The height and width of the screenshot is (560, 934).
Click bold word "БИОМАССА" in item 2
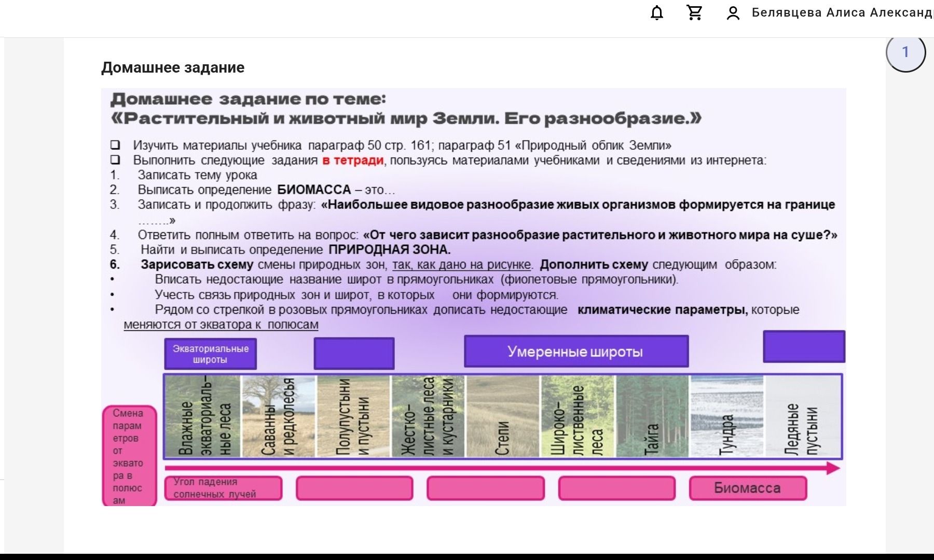tap(314, 190)
